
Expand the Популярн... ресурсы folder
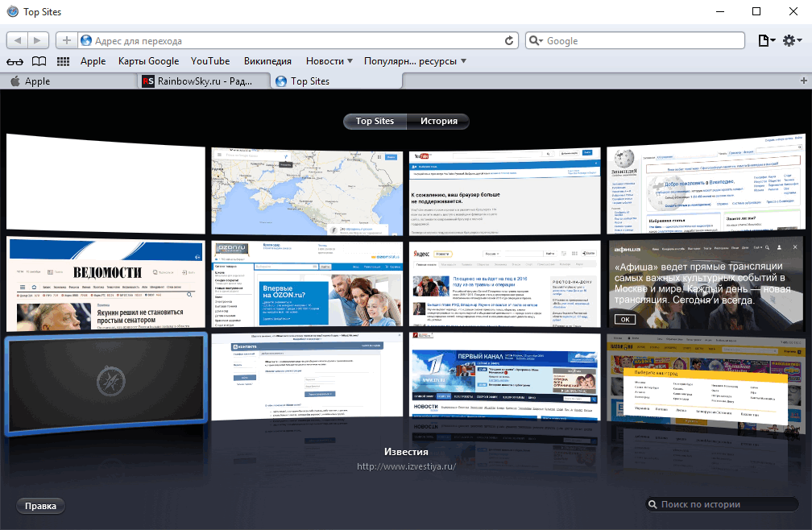pos(415,61)
